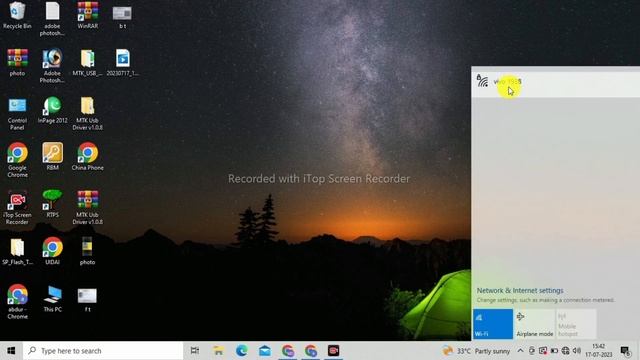Open MTK Usb Driver v1.0.8 WinRAR archive
The height and width of the screenshot is (360, 640).
point(87,207)
